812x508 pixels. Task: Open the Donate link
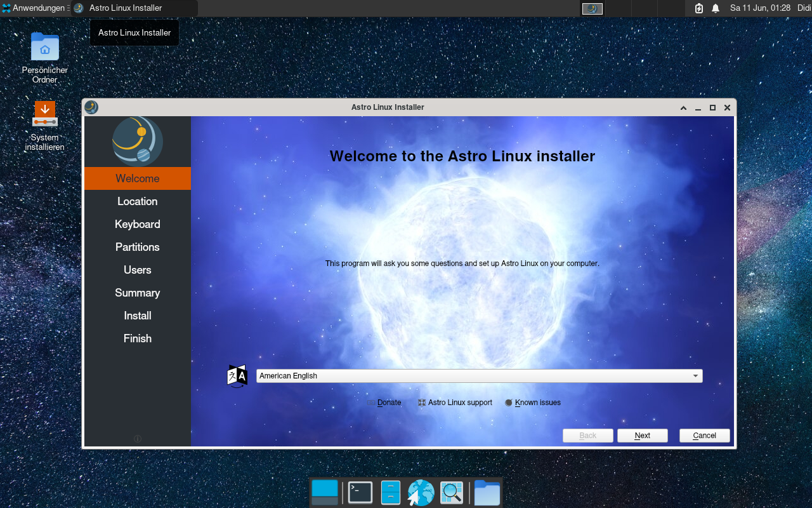click(389, 403)
